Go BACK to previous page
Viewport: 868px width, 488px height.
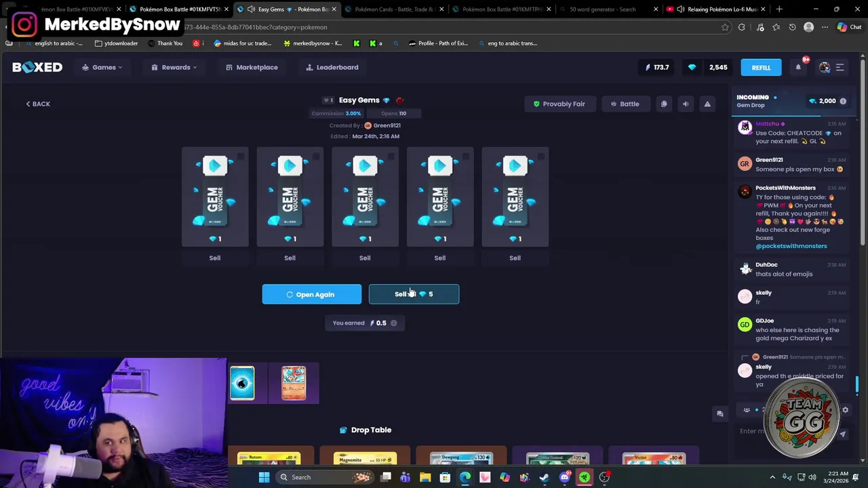tap(38, 104)
